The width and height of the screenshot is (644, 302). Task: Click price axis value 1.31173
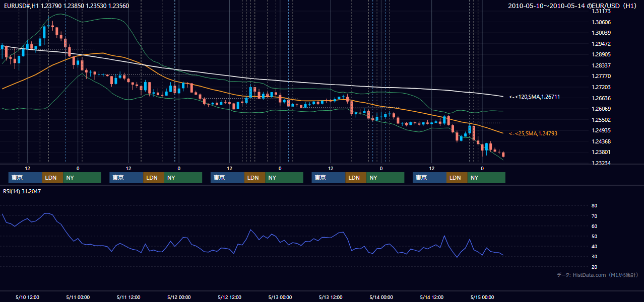[x=602, y=11]
